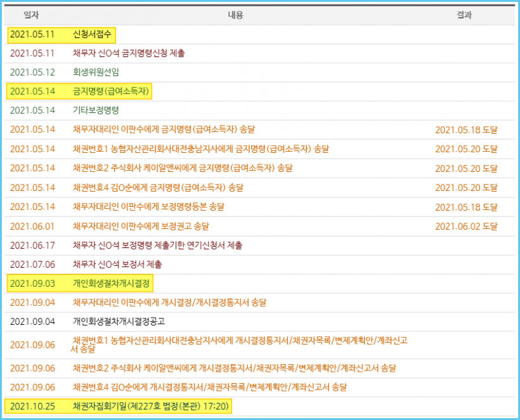Screen dimensions: 520x420
Task: Click '채무자대리인 이판수에게 개시결정/개시결정통지서 송달'
Action: pos(169,302)
